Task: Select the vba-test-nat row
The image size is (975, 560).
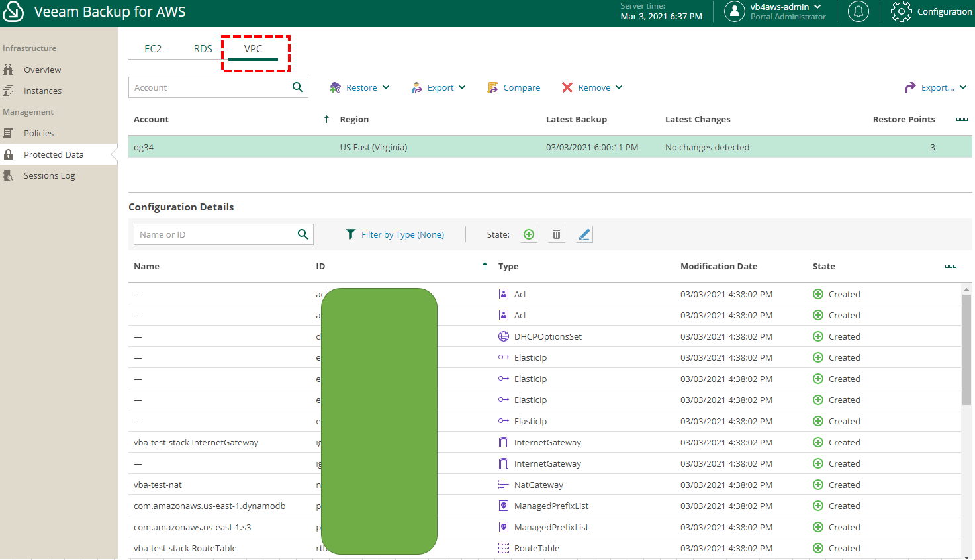Action: [545, 485]
